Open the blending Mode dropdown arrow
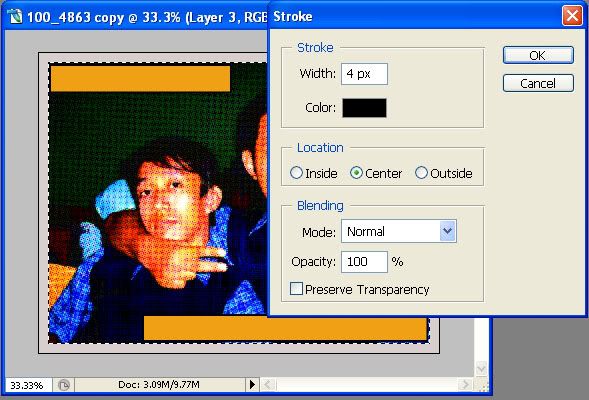This screenshot has width=589, height=400. click(448, 231)
